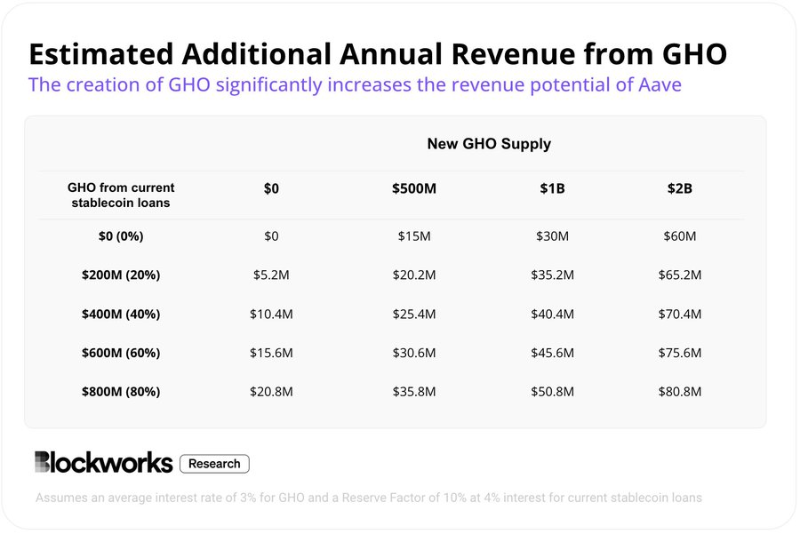Select the $800M (80%) row label
The width and height of the screenshot is (800, 534).
tap(121, 392)
